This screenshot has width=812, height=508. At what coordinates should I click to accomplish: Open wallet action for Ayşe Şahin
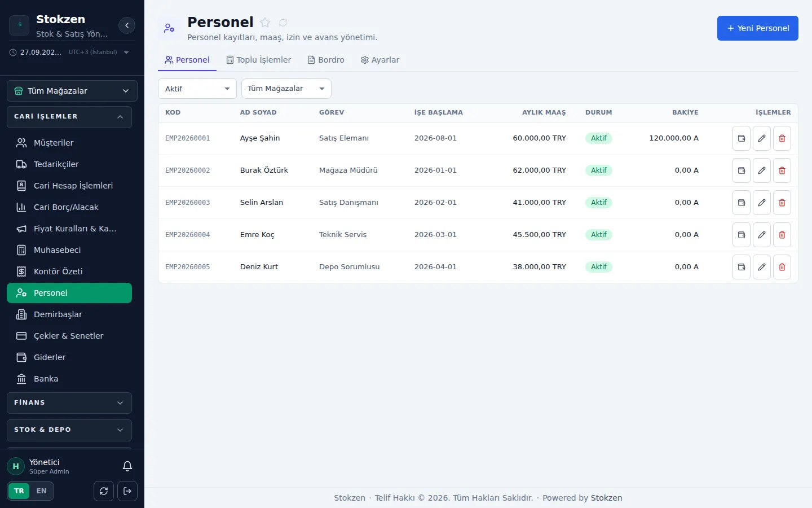tap(742, 138)
